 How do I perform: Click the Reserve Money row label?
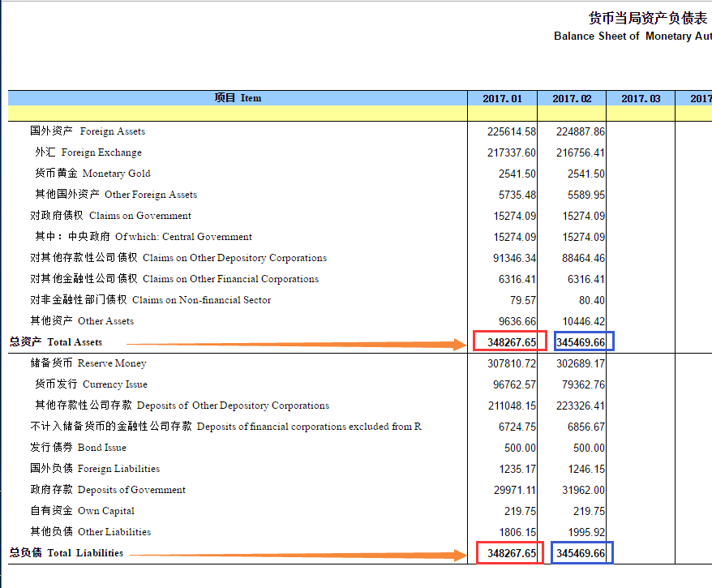pyautogui.click(x=90, y=363)
